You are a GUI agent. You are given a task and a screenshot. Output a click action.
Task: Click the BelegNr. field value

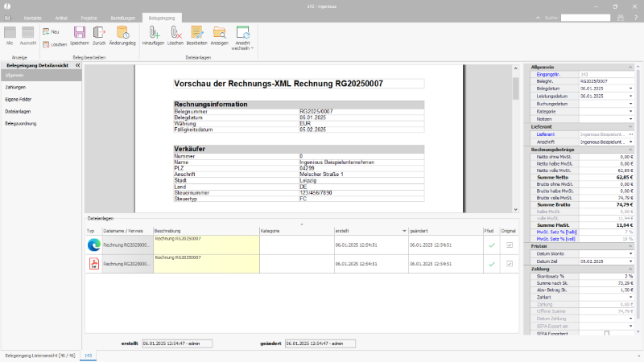pos(607,81)
